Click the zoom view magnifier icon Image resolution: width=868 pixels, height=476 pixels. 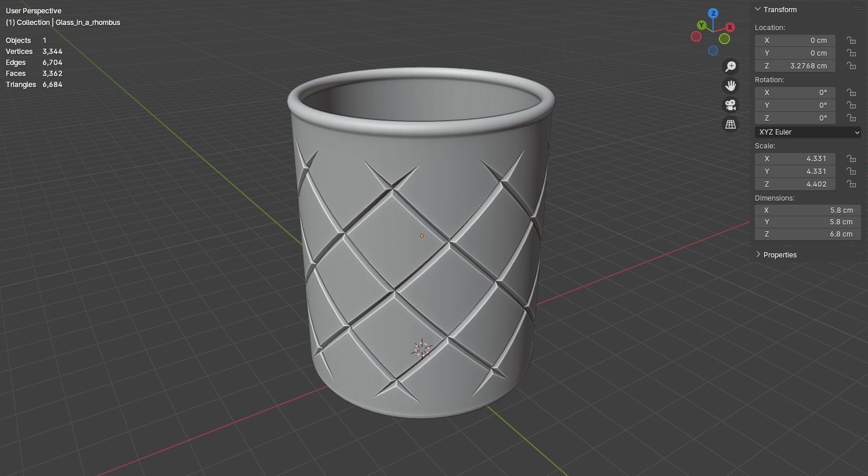[x=730, y=67]
